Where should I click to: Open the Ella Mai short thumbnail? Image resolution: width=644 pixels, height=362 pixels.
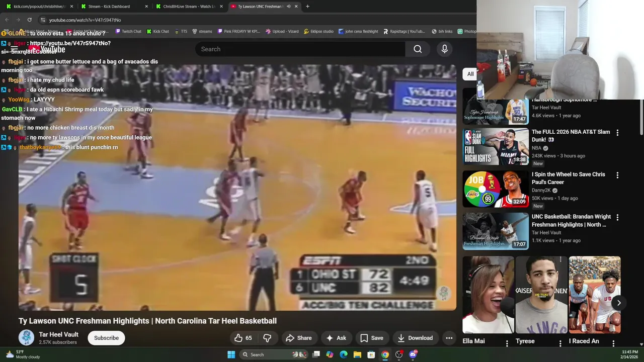click(x=488, y=295)
